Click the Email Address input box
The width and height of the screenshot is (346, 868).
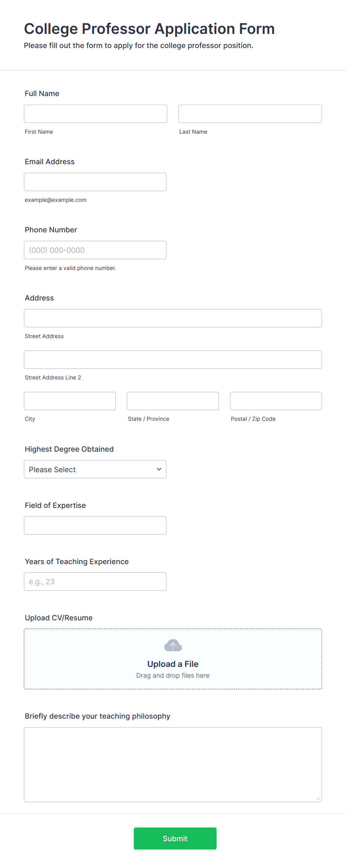coord(95,182)
